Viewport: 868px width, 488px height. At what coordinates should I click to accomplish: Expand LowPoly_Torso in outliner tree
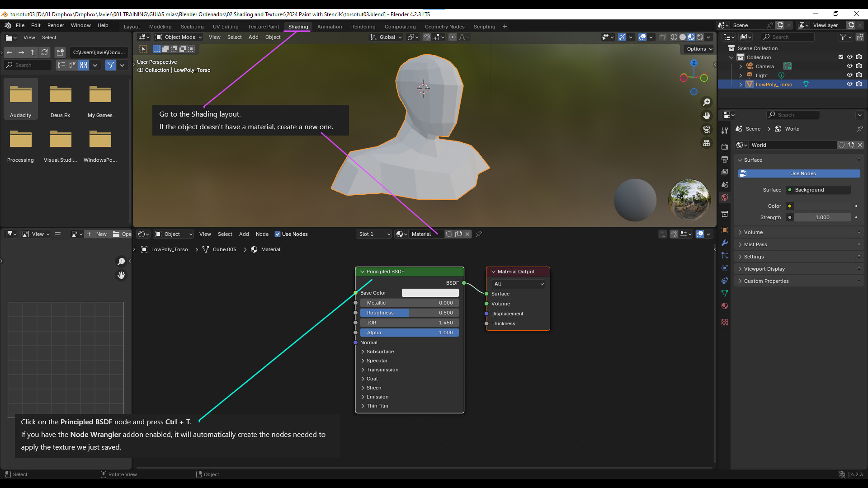741,84
